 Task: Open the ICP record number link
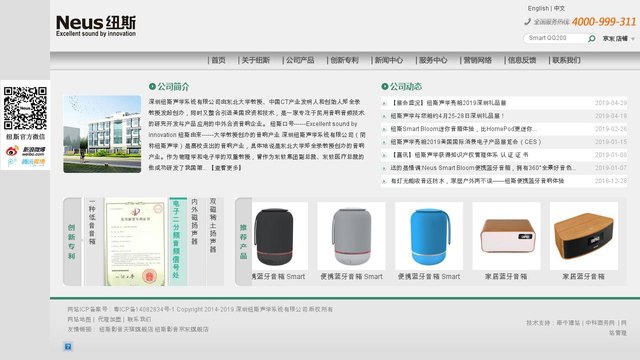(143, 309)
